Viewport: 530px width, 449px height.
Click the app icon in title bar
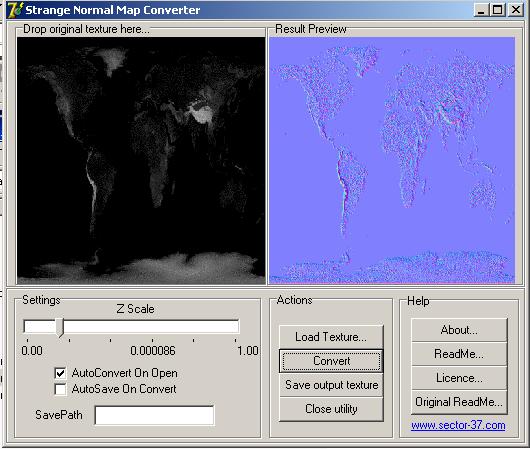coord(15,10)
